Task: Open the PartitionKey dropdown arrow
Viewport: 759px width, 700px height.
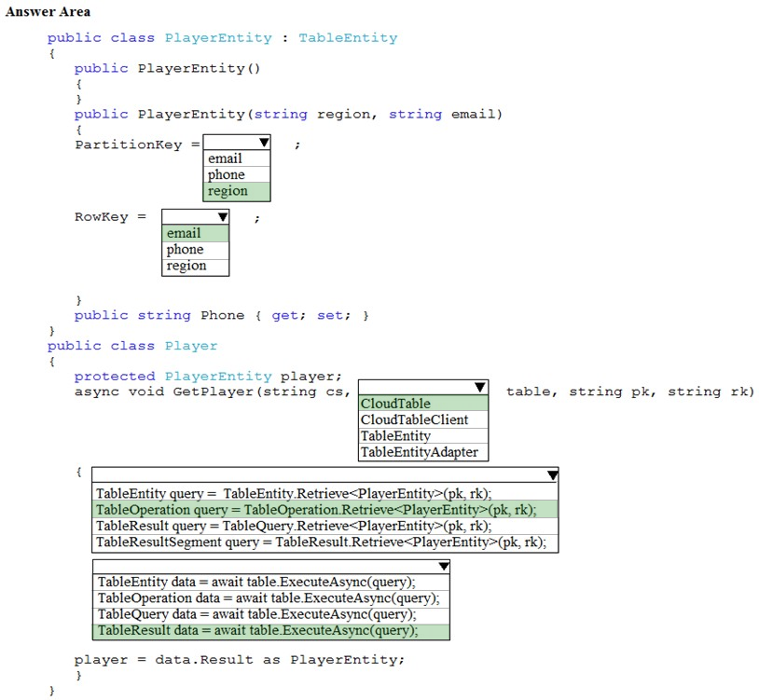Action: click(x=264, y=143)
